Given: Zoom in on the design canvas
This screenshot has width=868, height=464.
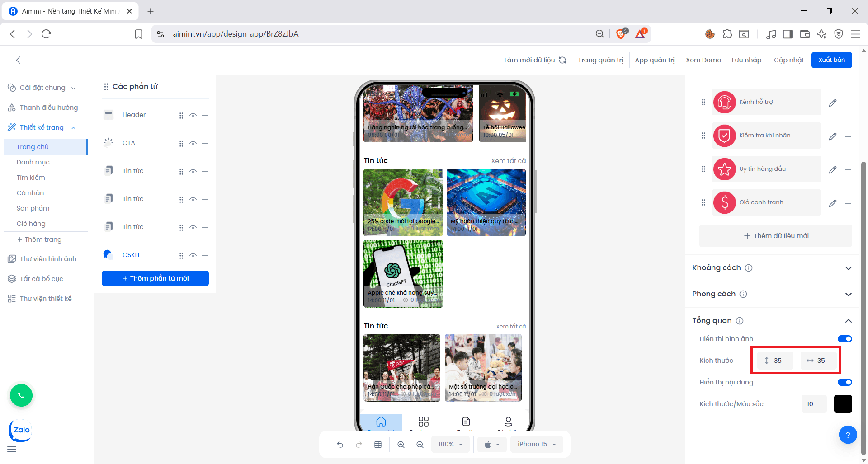Looking at the screenshot, I should coord(401,445).
